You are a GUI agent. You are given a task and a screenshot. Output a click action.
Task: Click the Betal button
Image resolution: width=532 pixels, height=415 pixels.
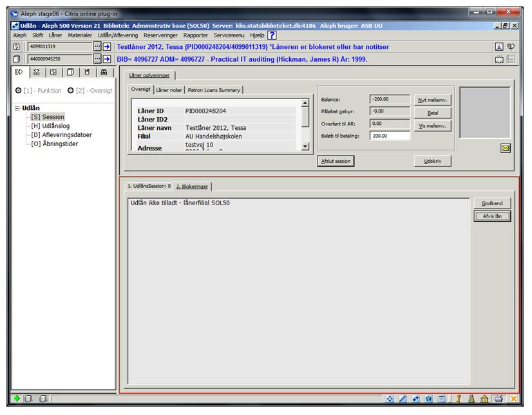tap(432, 113)
